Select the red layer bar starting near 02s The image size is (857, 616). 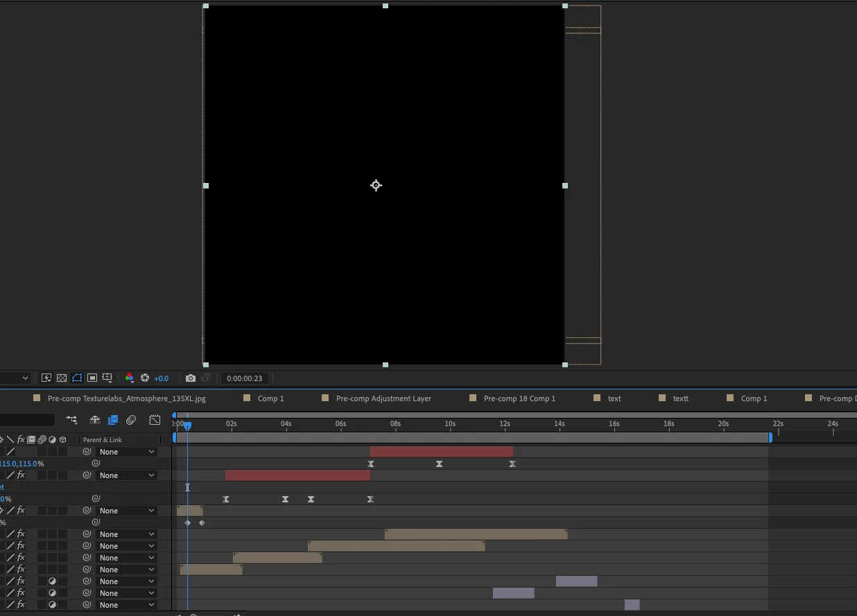pos(297,475)
